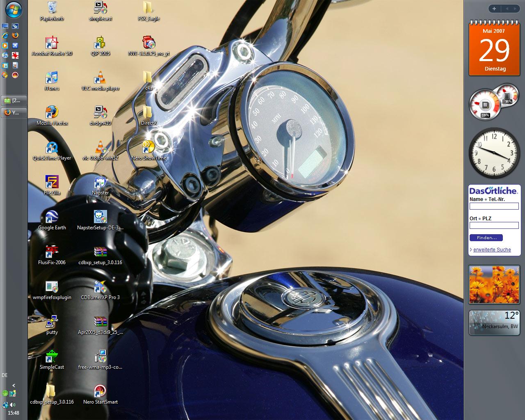Switch to the '[2...' taskbar window button
The width and height of the screenshot is (525, 420).
click(14, 100)
